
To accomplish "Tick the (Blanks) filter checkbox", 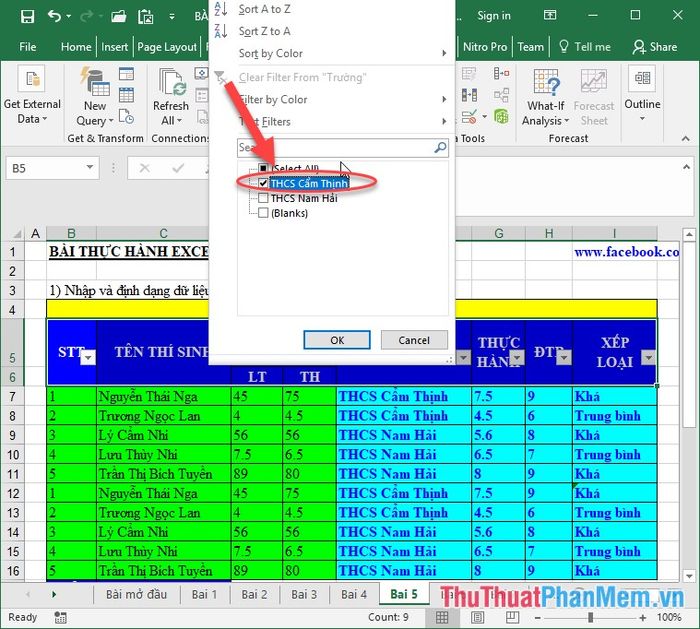I will tap(263, 213).
